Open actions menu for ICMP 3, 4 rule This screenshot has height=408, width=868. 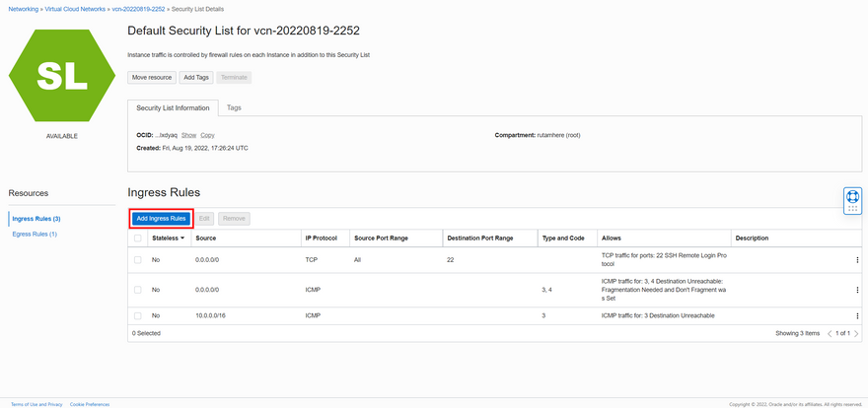click(x=857, y=290)
